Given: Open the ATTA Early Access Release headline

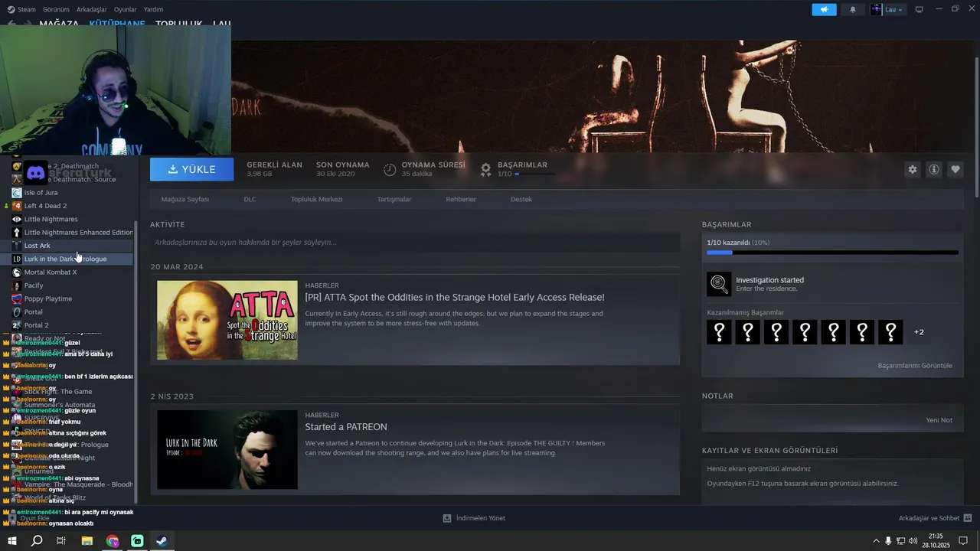Looking at the screenshot, I should (x=455, y=297).
